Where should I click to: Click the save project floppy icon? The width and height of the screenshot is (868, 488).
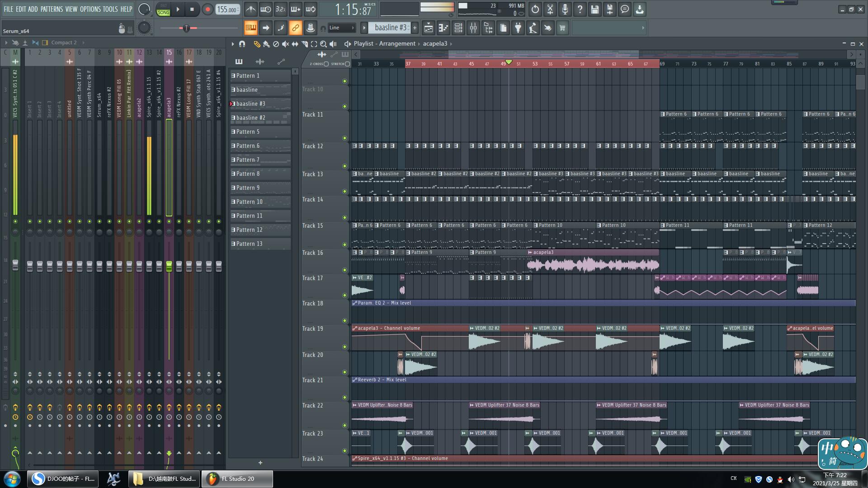[x=594, y=9]
